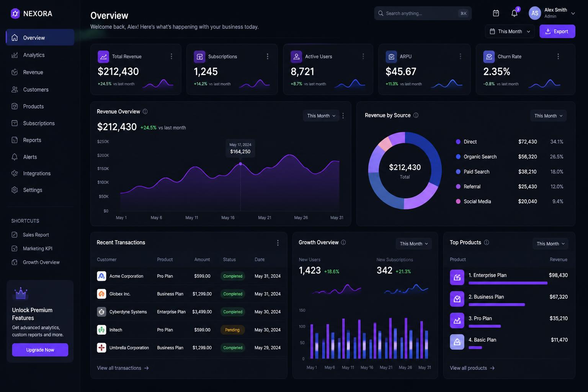Image resolution: width=588 pixels, height=392 pixels.
Task: Click the Social Media pink color dot
Action: 458,201
